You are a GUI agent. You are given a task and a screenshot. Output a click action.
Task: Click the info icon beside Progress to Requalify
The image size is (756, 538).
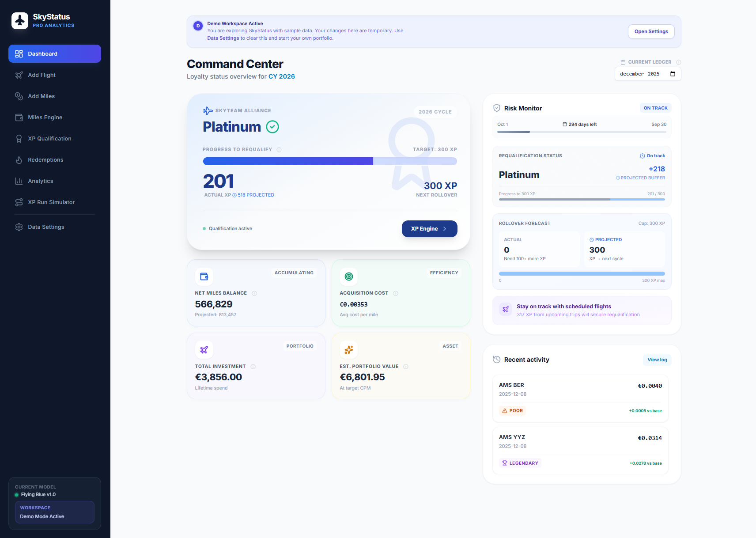click(279, 150)
